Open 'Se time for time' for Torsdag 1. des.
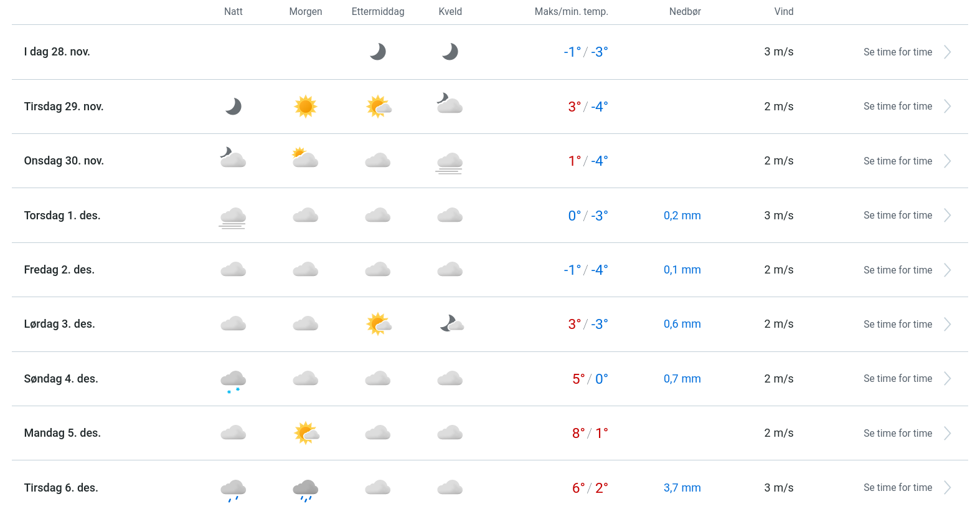Screen dimensions: 980x514 pos(897,216)
